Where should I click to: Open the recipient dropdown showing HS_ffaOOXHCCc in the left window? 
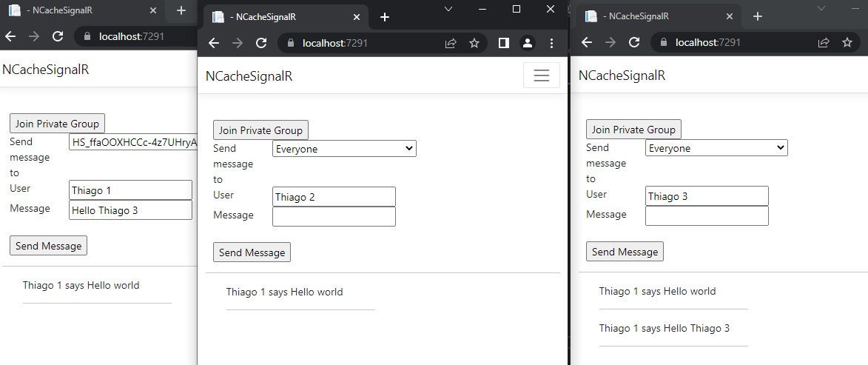tap(133, 142)
